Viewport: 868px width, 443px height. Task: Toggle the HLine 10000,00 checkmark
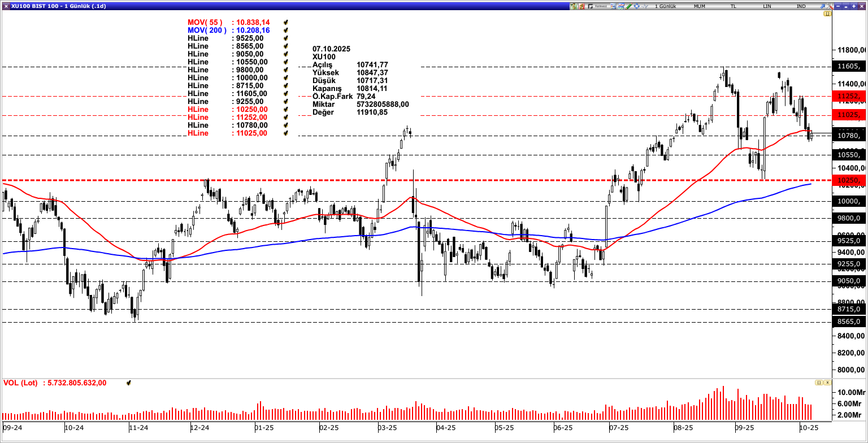[x=286, y=77]
